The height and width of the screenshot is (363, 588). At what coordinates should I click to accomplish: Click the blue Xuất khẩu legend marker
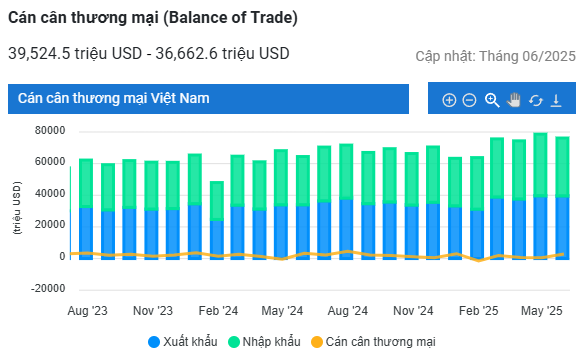pos(154,342)
